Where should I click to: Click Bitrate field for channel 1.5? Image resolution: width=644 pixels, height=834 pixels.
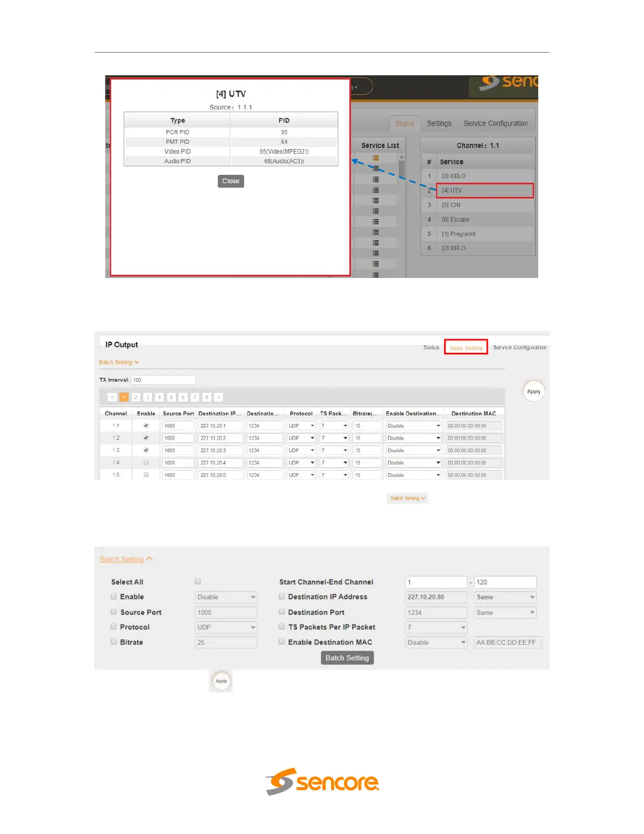point(367,475)
